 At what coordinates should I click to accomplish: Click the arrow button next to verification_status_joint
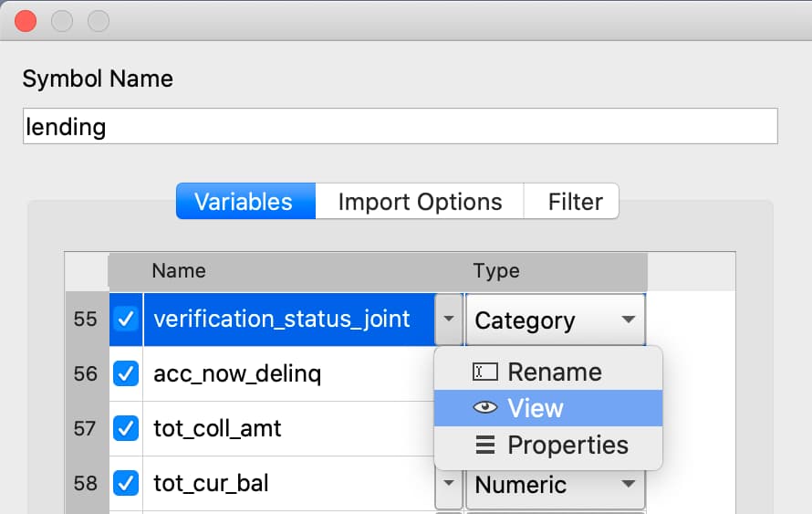coord(449,320)
